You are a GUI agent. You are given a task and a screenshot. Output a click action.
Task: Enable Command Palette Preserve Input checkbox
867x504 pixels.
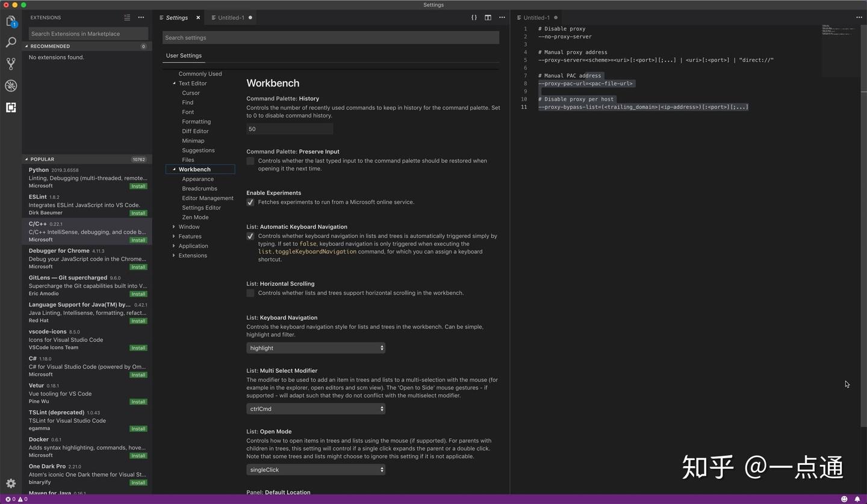tap(250, 161)
